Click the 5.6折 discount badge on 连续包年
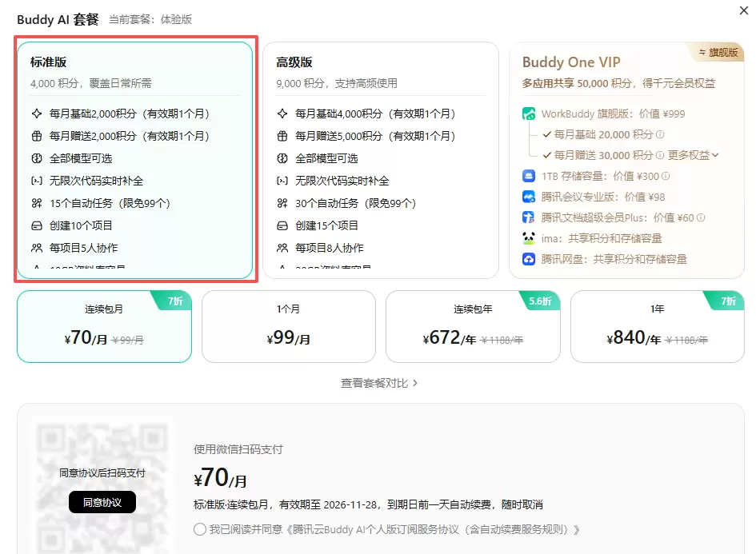 (x=539, y=301)
